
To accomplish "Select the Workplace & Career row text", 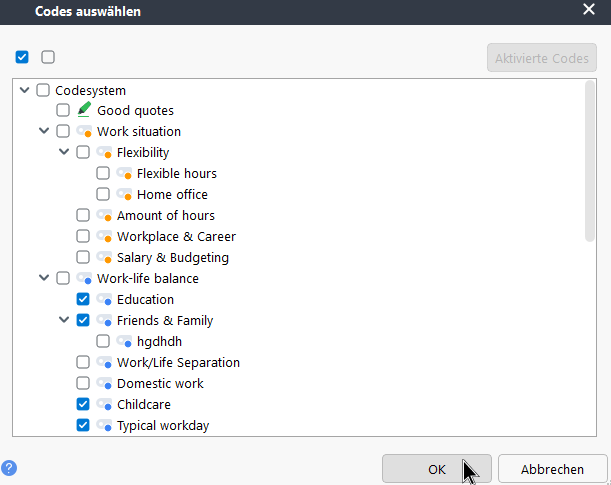I will [x=176, y=237].
